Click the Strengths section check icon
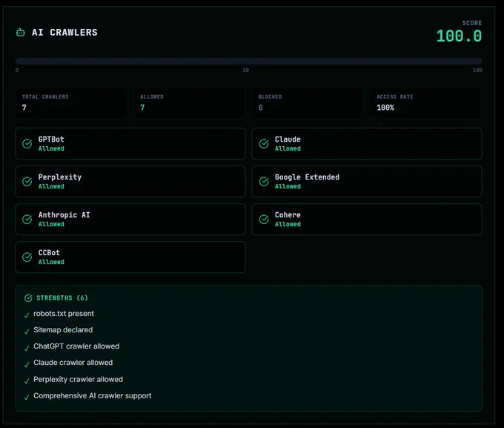The width and height of the screenshot is (504, 428). tap(28, 298)
